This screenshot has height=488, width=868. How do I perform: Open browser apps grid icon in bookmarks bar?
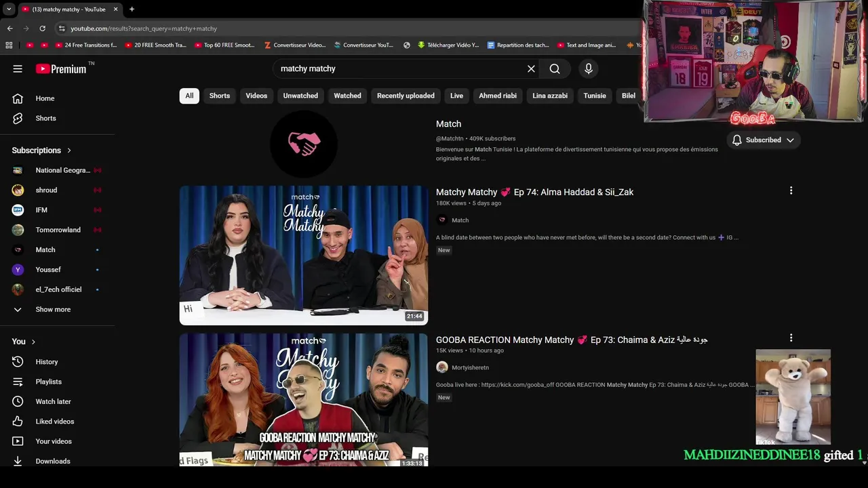[9, 45]
